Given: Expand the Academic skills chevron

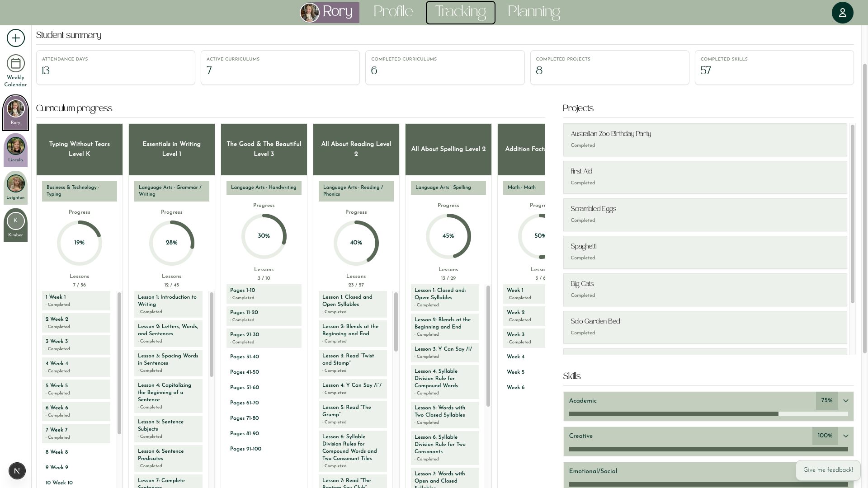Looking at the screenshot, I should (x=845, y=401).
